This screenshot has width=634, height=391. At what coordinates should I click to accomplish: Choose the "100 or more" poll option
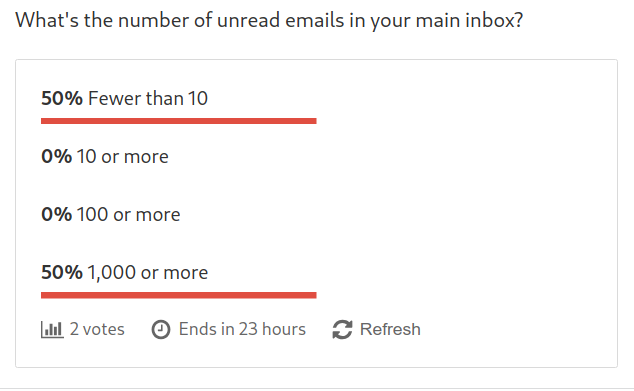(129, 214)
